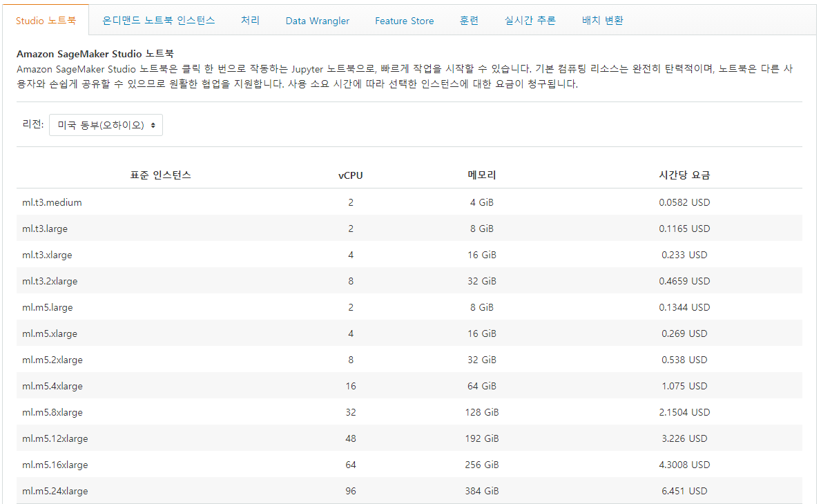The height and width of the screenshot is (504, 821).
Task: Select the ml.m5.24xlarge instance name
Action: click(55, 490)
